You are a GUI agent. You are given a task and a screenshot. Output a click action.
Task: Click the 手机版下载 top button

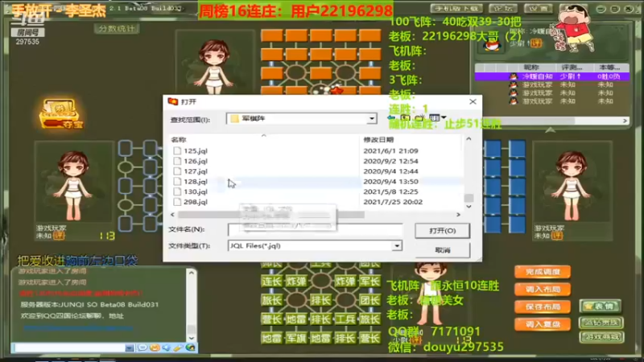[x=456, y=9]
